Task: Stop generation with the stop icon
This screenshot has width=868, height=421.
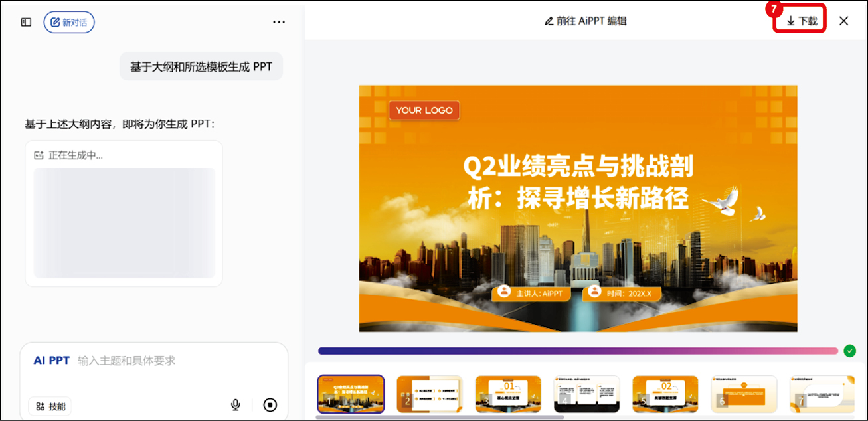Action: [270, 404]
